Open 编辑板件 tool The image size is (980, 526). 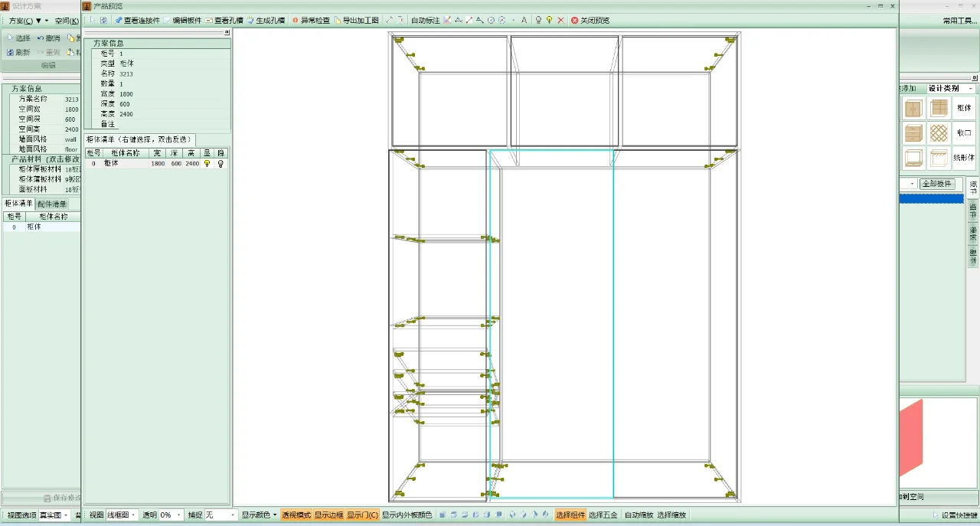pyautogui.click(x=183, y=21)
